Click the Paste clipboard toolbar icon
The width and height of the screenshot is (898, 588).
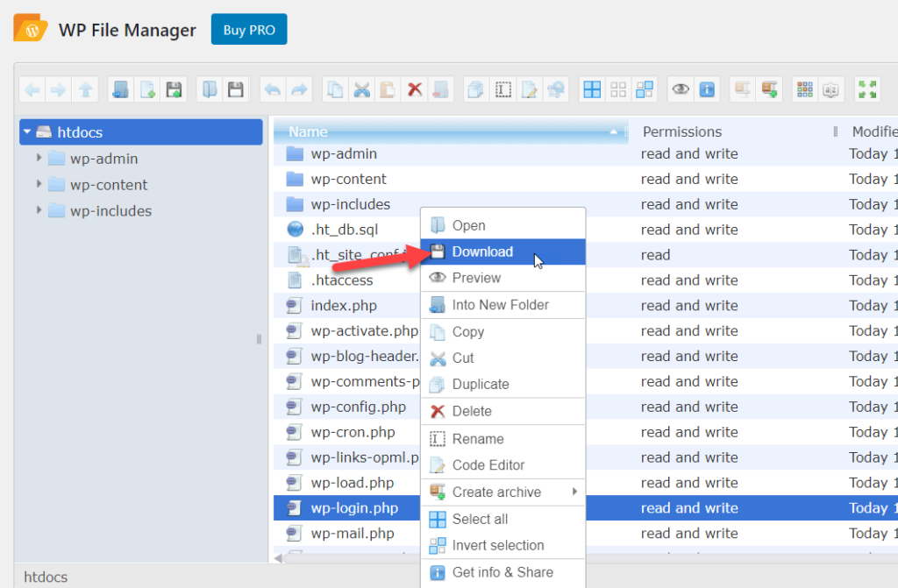388,90
